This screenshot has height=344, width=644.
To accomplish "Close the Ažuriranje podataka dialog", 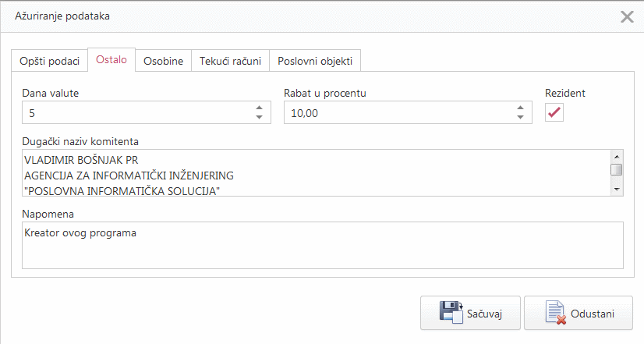I will [x=626, y=16].
